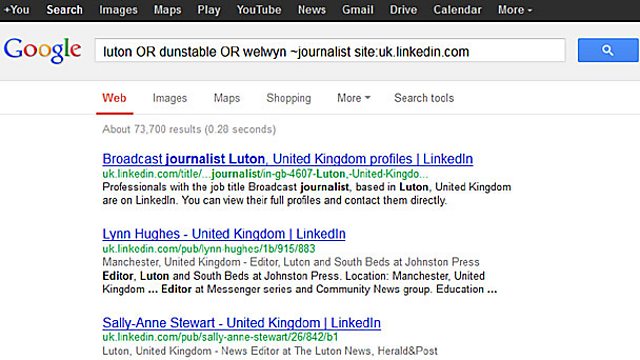Open News from the top bar
Image resolution: width=640 pixels, height=360 pixels.
coord(311,10)
